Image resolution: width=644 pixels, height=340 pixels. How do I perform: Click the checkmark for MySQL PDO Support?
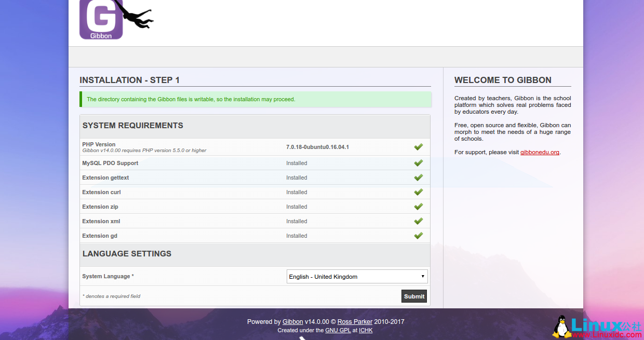point(419,162)
